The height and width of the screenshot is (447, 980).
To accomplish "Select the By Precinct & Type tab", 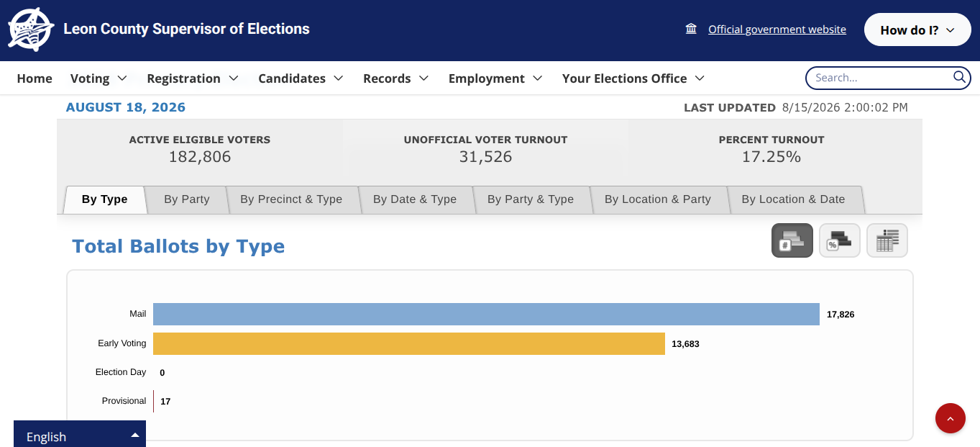I will pyautogui.click(x=291, y=199).
